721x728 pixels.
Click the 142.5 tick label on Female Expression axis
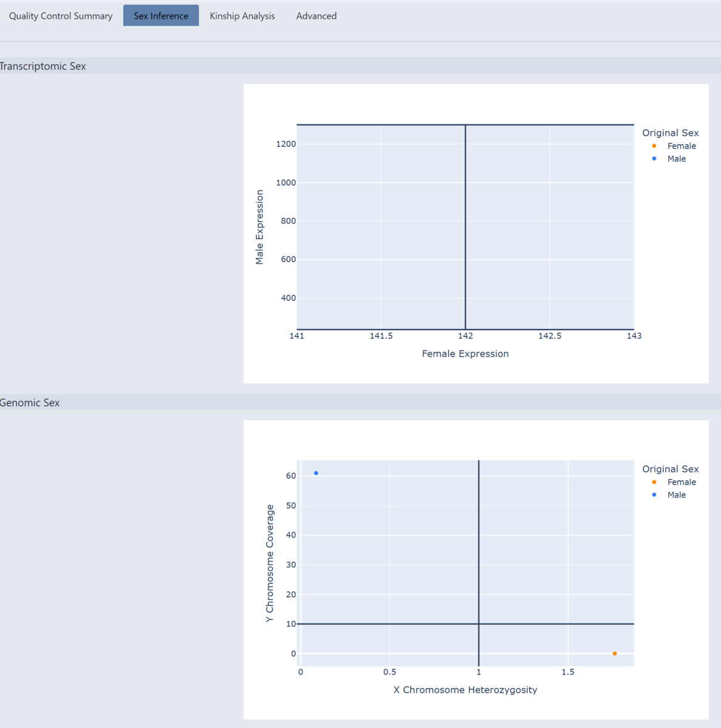(549, 336)
